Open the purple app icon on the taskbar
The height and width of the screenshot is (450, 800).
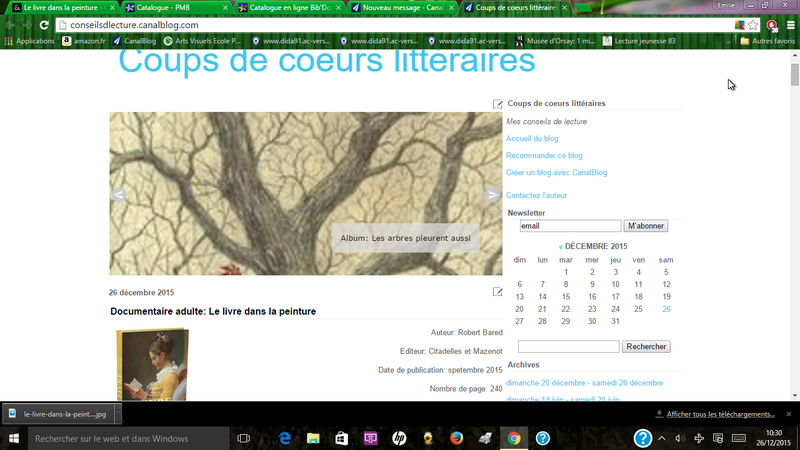[x=370, y=438]
